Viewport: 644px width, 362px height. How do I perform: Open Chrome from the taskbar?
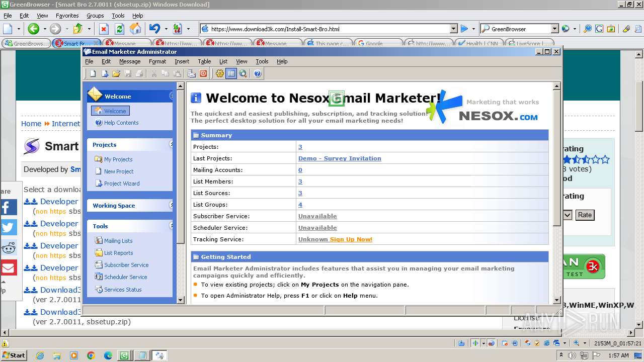point(91,355)
